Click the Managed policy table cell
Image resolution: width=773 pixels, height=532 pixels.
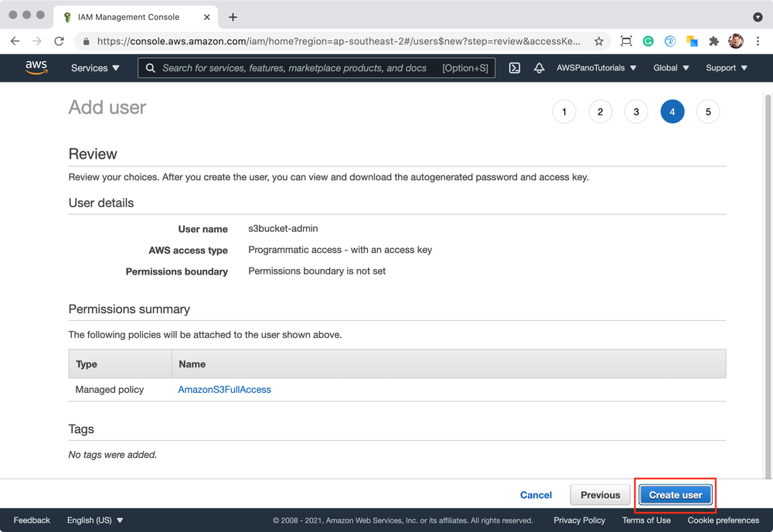pos(120,390)
